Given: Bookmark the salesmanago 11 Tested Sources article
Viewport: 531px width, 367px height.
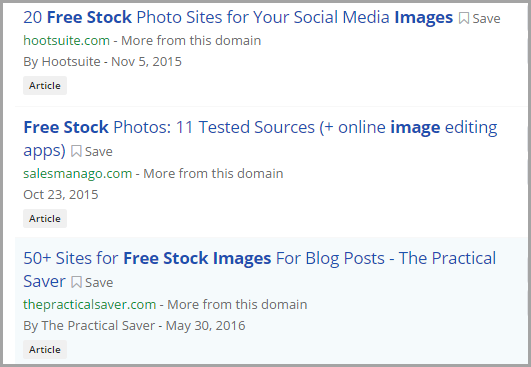Looking at the screenshot, I should click(92, 151).
